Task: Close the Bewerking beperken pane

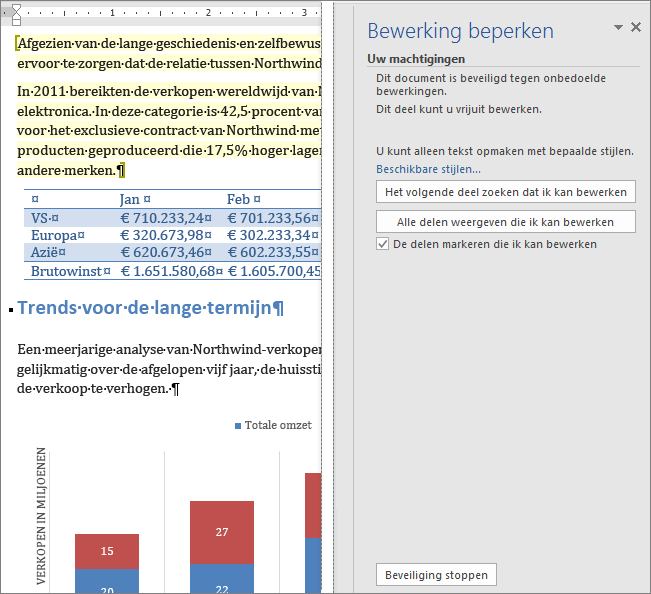Action: [x=636, y=27]
